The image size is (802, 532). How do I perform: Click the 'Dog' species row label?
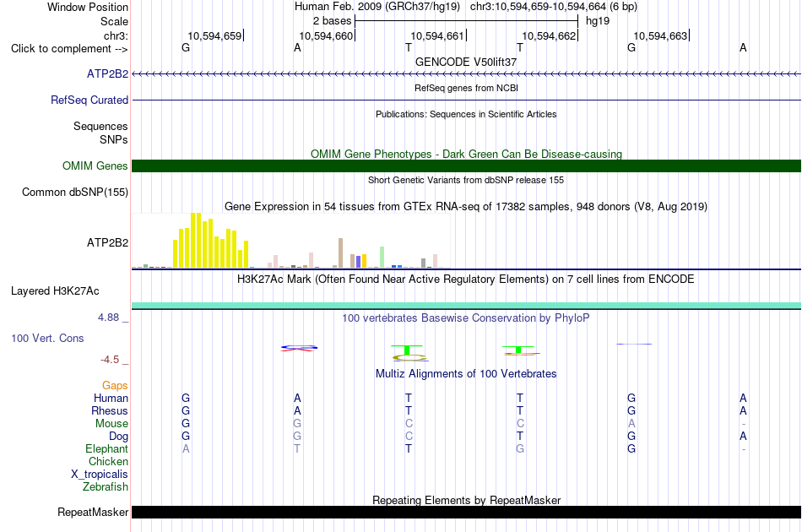tap(118, 437)
